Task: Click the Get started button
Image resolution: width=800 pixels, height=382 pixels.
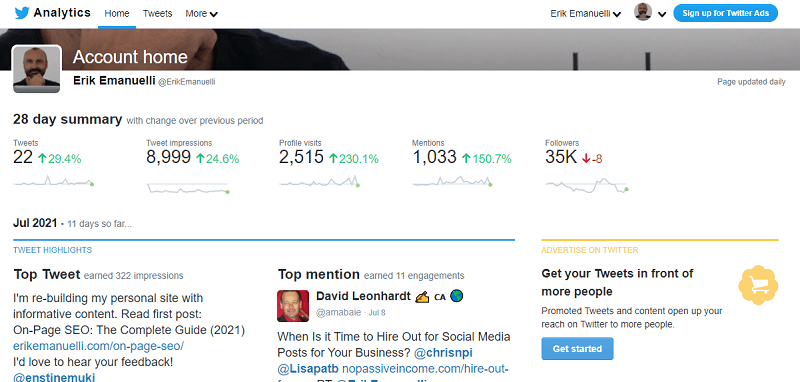Action: (x=577, y=349)
